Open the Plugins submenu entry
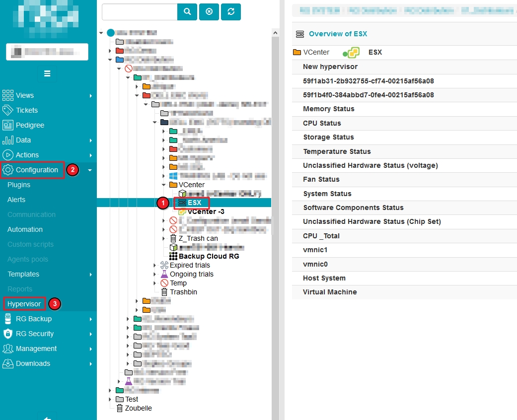The width and height of the screenshot is (517, 420). (x=19, y=185)
